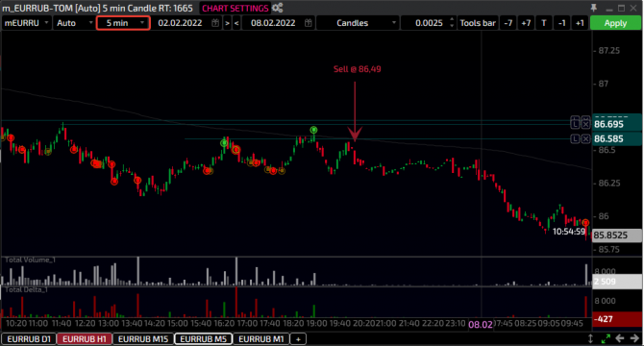The width and height of the screenshot is (644, 346).
Task: Open the Tools bar button
Action: click(x=478, y=23)
